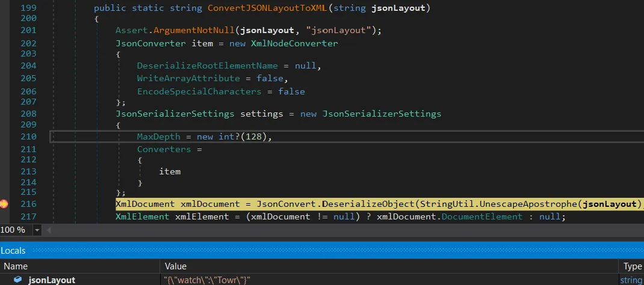
Task: Click the string type cell for jsonLayout
Action: pos(631,280)
